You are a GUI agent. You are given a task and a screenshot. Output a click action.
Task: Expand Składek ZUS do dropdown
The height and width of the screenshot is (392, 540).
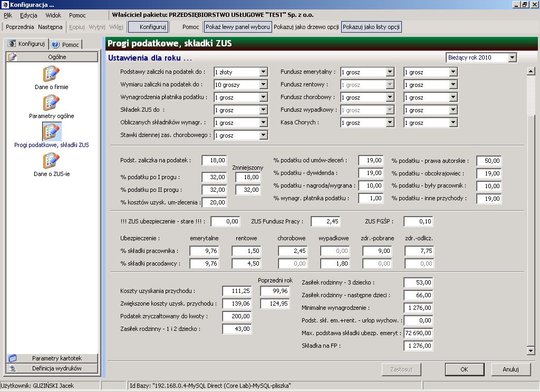264,110
